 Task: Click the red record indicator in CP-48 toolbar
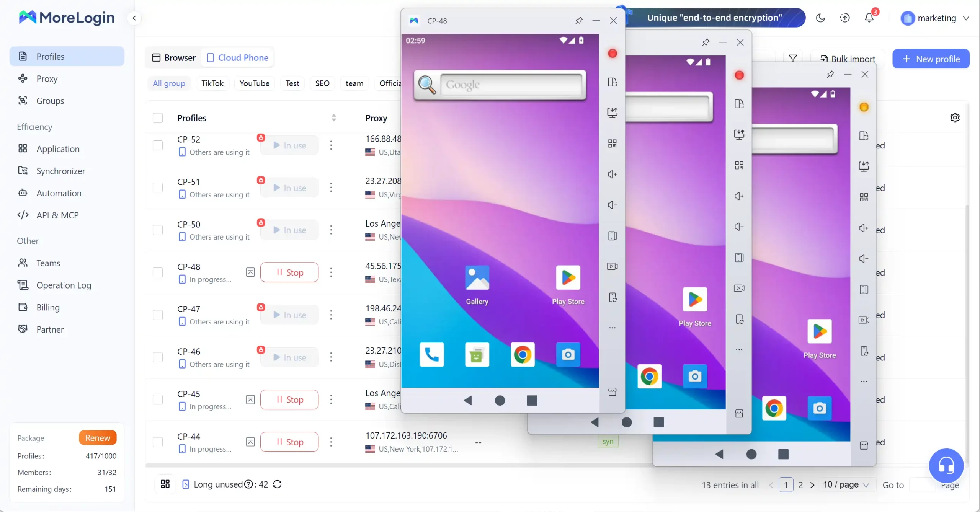612,53
